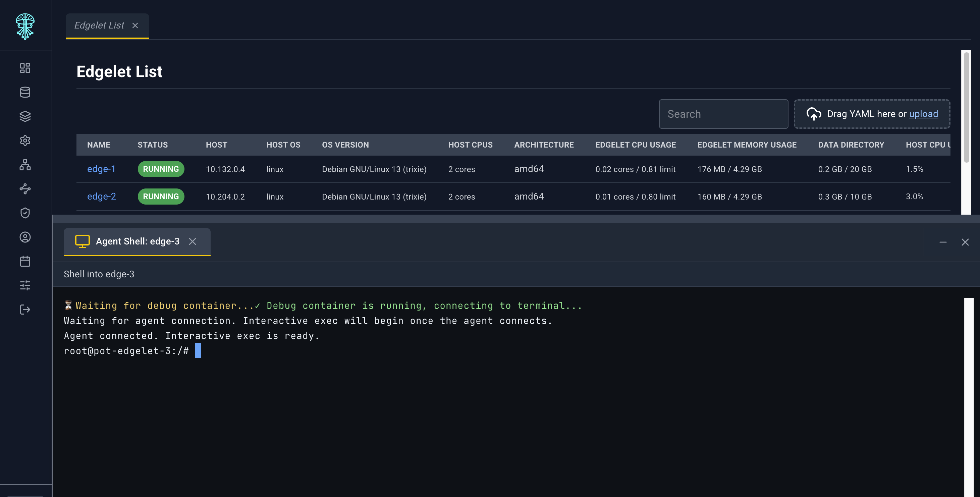The image size is (980, 497).
Task: Open the shield check security icon
Action: click(25, 213)
